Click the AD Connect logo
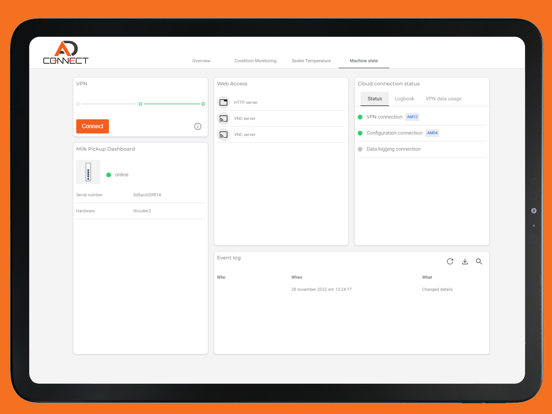This screenshot has width=552, height=414. (x=65, y=53)
